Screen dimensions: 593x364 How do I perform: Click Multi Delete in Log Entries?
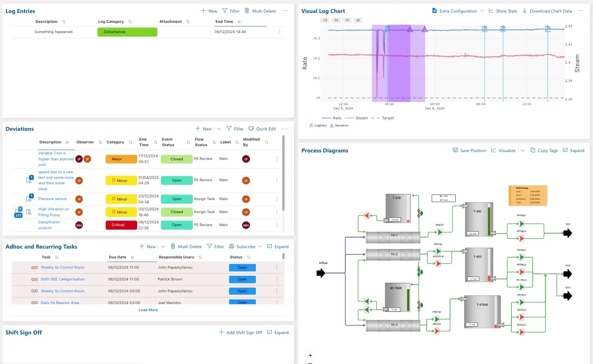[x=260, y=11]
